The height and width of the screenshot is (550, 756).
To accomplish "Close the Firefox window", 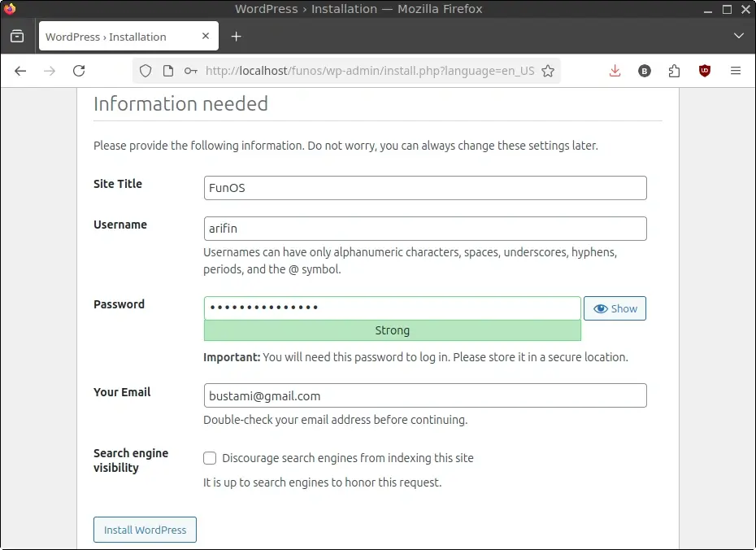I will pos(745,9).
